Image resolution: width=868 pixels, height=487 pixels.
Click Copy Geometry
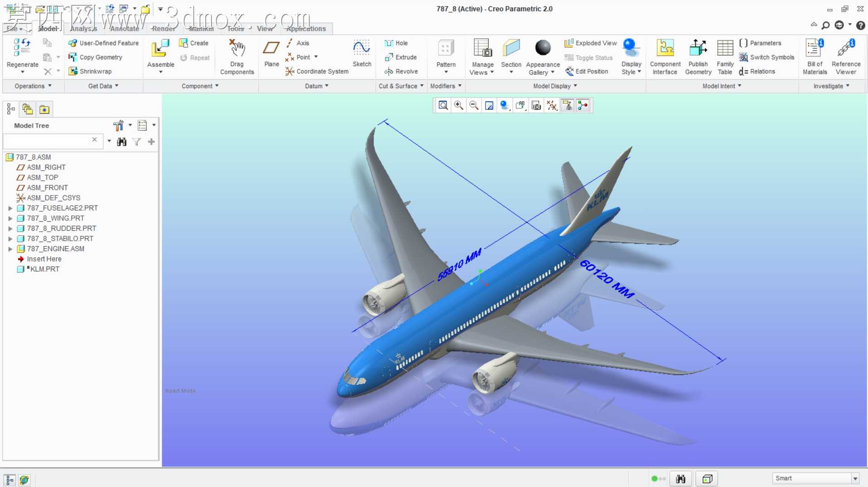tap(95, 57)
